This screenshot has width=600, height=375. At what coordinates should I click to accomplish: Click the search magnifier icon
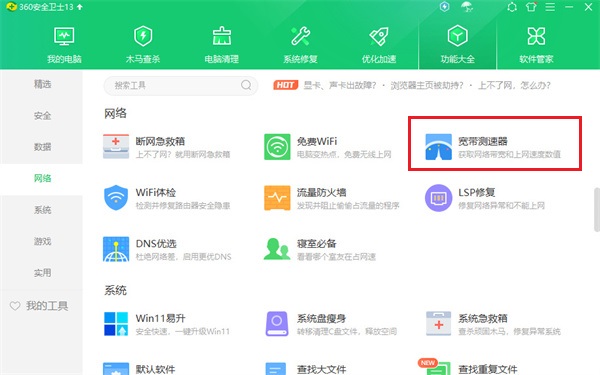click(x=246, y=85)
